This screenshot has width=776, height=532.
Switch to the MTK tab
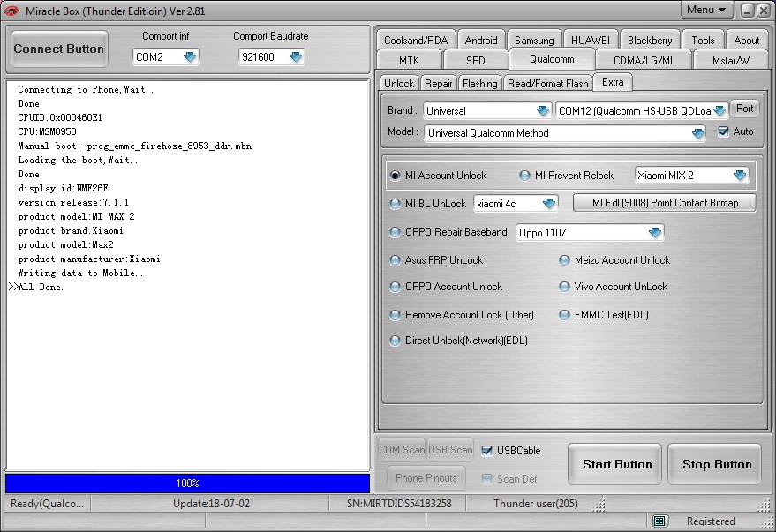pyautogui.click(x=409, y=60)
